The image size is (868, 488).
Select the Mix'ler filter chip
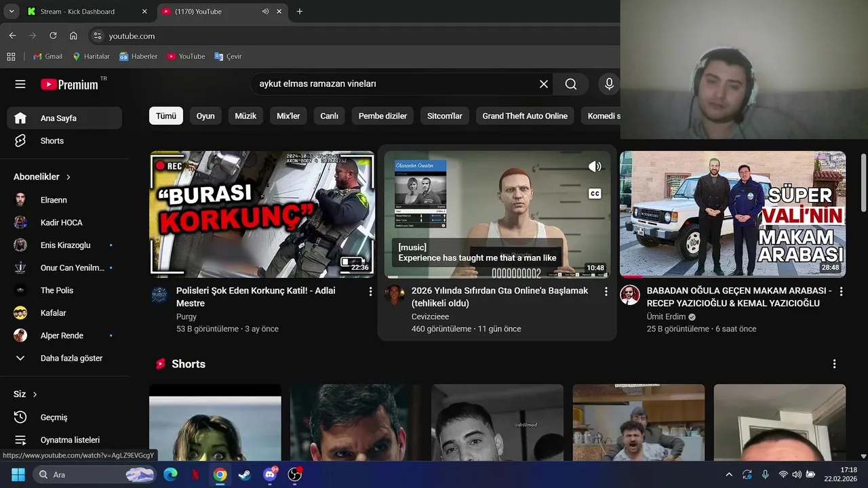point(288,116)
